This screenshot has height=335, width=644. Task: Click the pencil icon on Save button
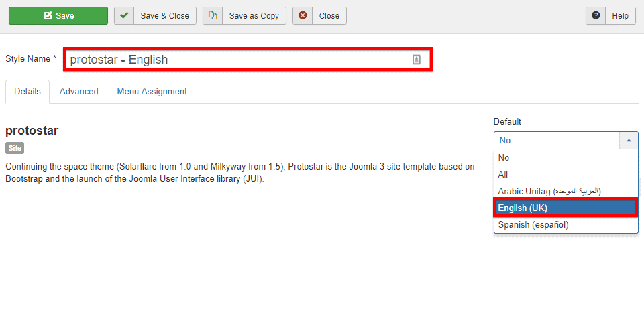(x=48, y=15)
